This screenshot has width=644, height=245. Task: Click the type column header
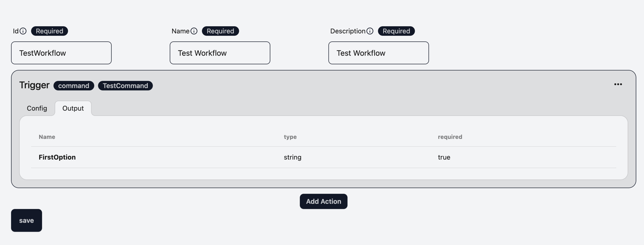pyautogui.click(x=290, y=137)
